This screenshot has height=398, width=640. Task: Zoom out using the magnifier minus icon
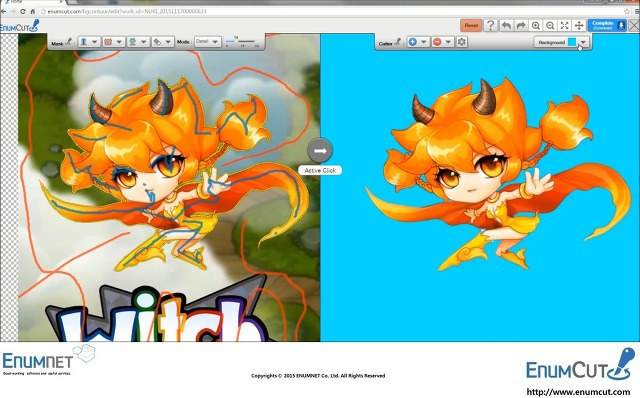[x=550, y=25]
